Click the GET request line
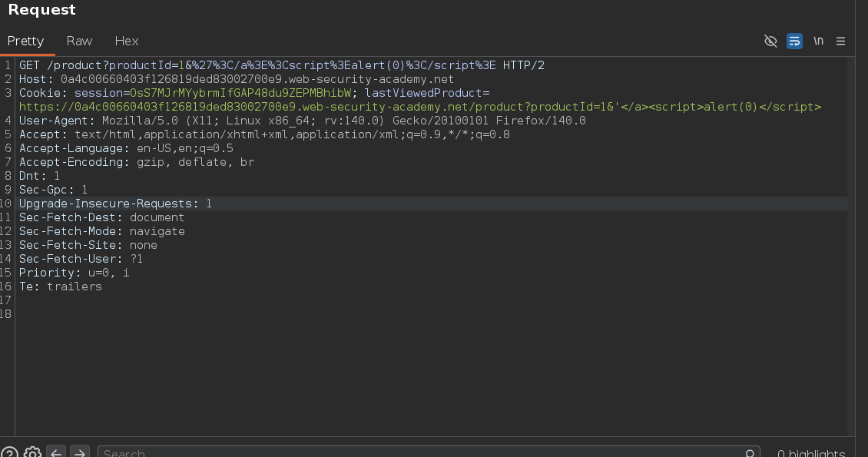Image resolution: width=868 pixels, height=457 pixels. [282, 65]
